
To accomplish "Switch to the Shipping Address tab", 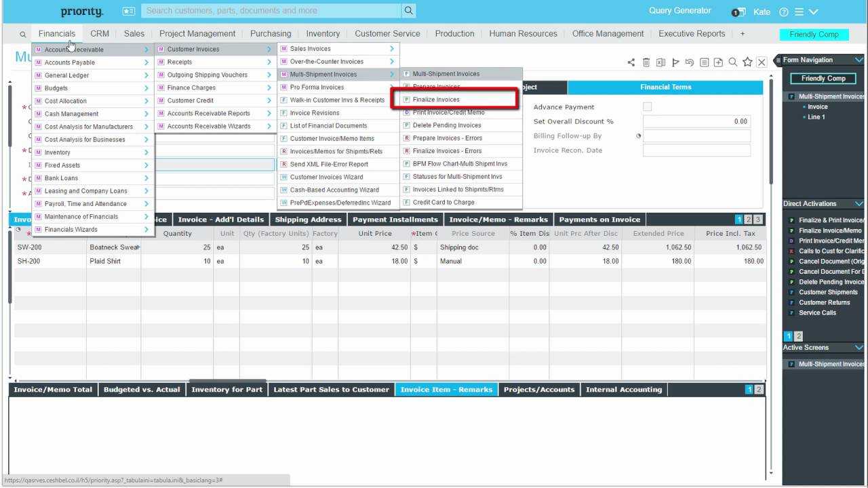I will point(308,220).
